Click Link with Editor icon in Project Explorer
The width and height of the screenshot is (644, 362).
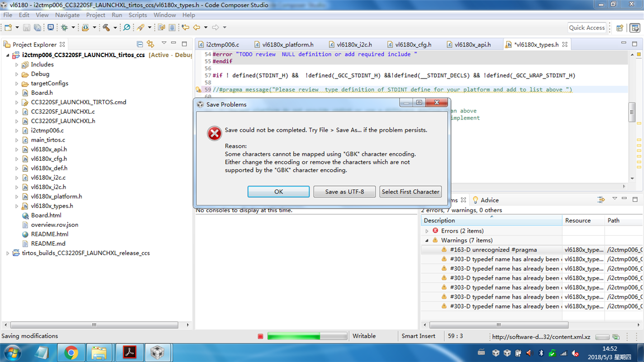tap(151, 45)
